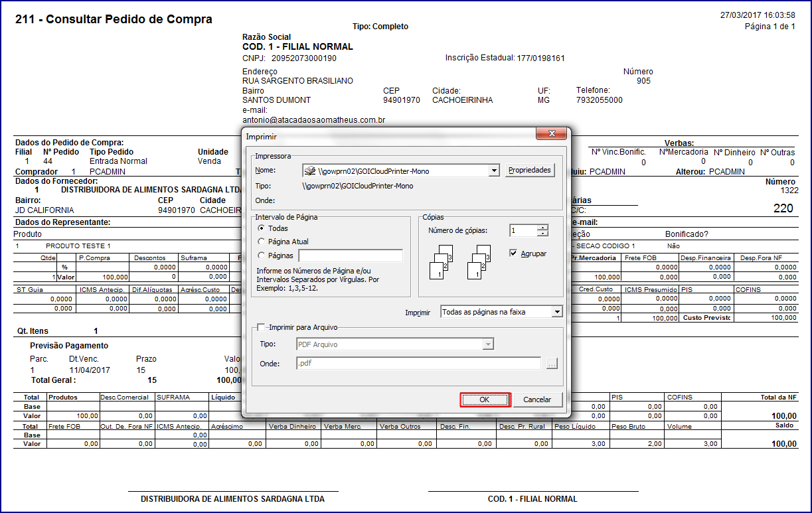Open the printer Nome dropdown list
812x513 pixels.
(x=493, y=171)
